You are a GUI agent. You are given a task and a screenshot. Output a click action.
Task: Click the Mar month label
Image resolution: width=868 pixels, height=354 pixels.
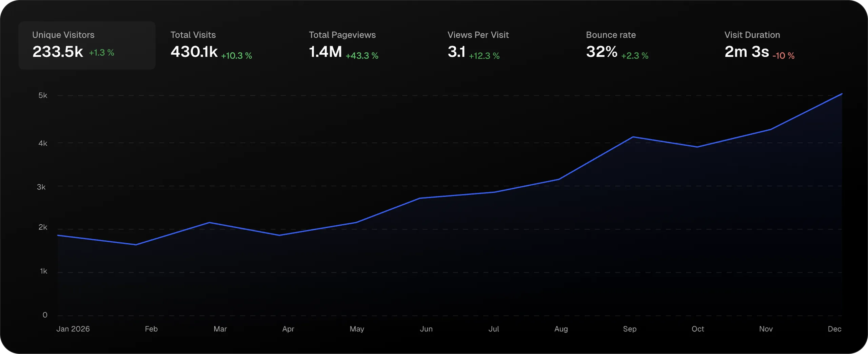click(x=220, y=329)
